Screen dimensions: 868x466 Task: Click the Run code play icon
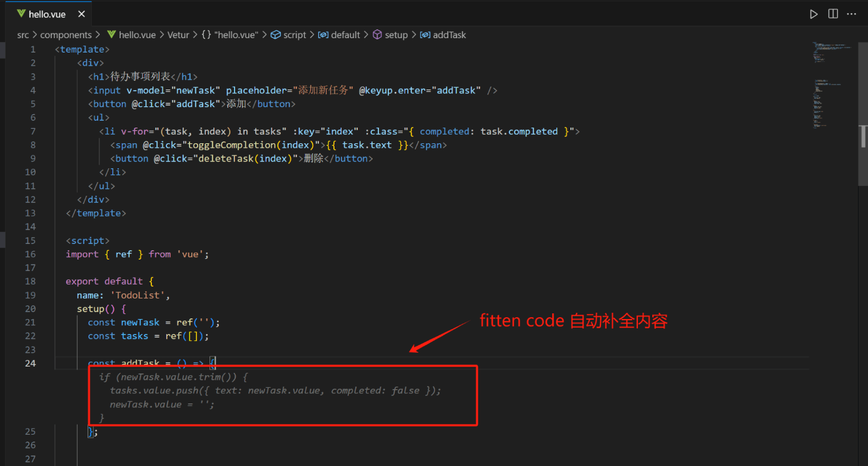coord(814,14)
